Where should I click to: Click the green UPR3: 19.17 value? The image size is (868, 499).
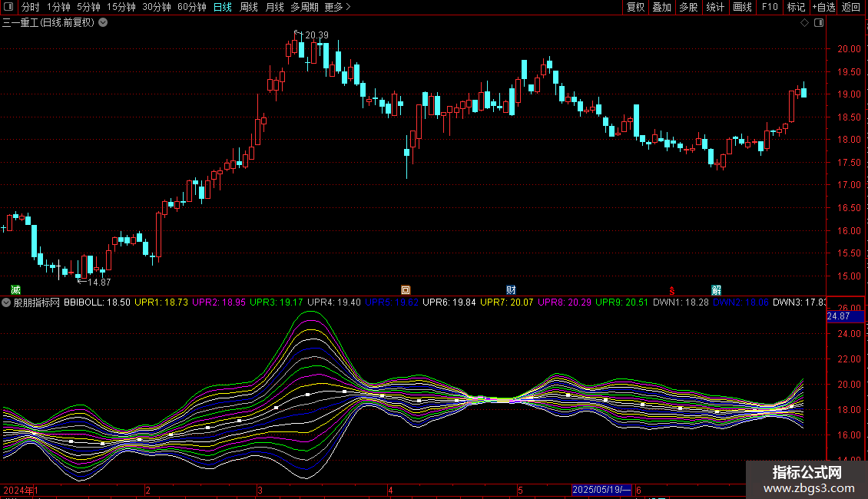point(277,302)
